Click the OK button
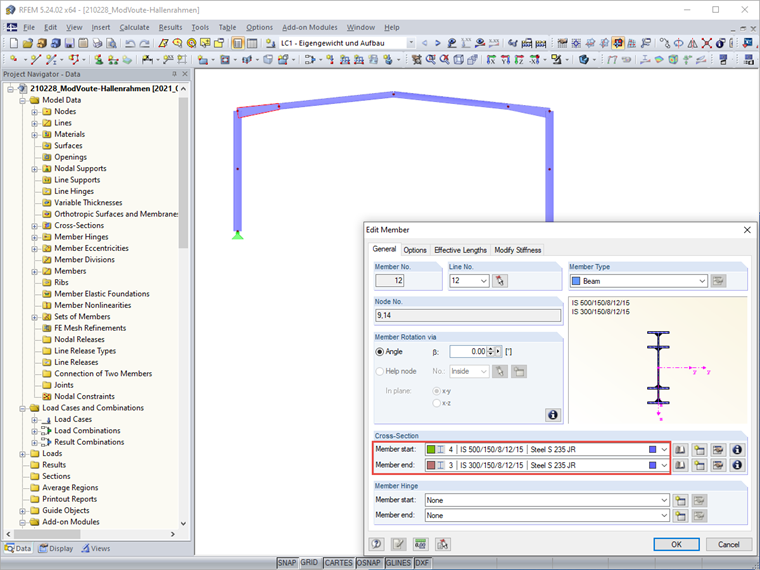Image resolution: width=760 pixels, height=570 pixels. click(676, 544)
